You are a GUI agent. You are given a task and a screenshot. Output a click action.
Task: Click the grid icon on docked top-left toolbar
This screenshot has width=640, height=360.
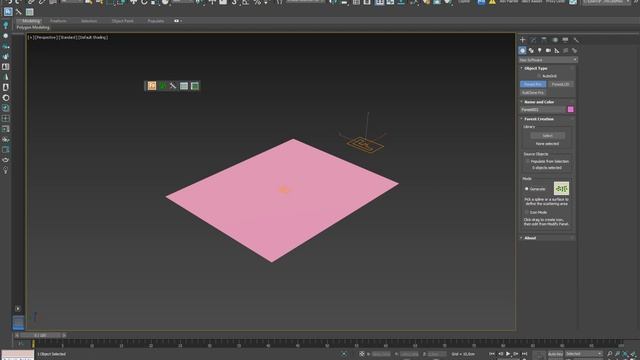[x=29, y=12]
